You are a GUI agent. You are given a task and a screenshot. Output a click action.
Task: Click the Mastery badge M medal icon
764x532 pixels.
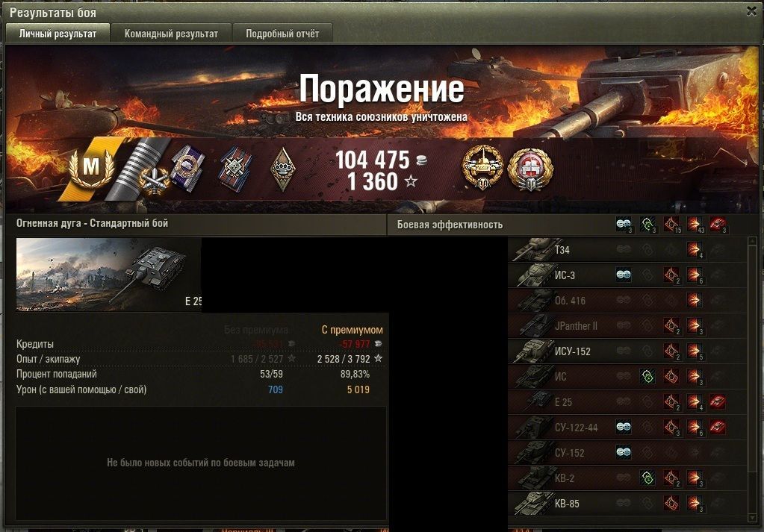point(91,166)
